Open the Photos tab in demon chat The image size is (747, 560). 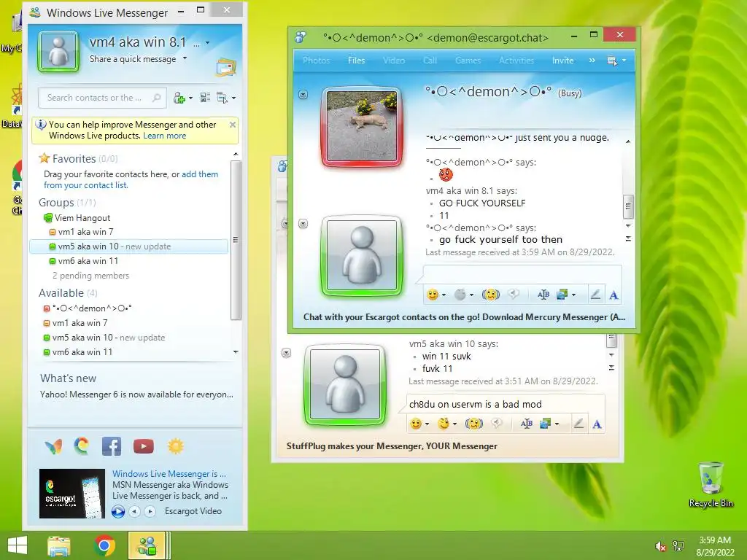tap(316, 61)
